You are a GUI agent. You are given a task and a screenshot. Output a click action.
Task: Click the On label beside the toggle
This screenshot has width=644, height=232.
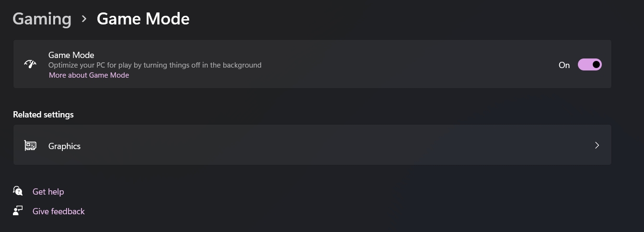(x=564, y=65)
